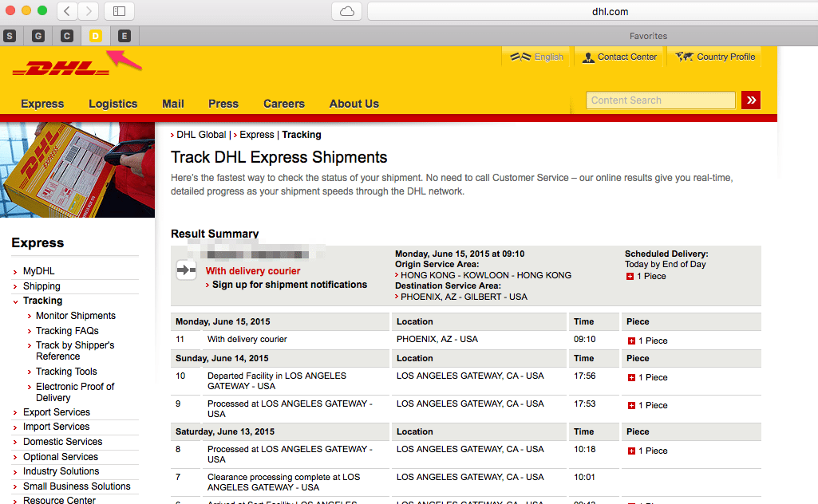Select the Saturday, June 13, 2015 header
818x504 pixels.
tap(225, 431)
